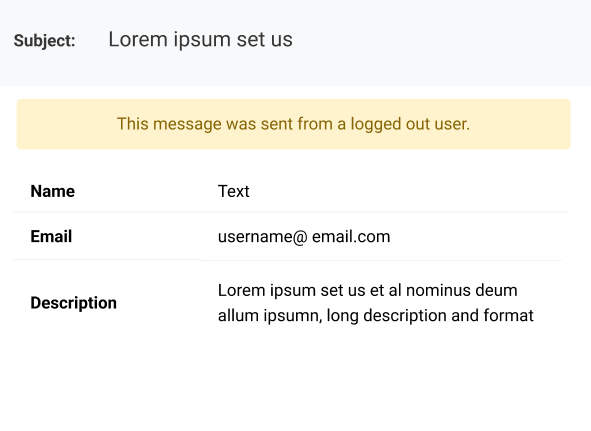Click 'long description' in the description text
Screen dimensions: 591x431
[x=386, y=316]
